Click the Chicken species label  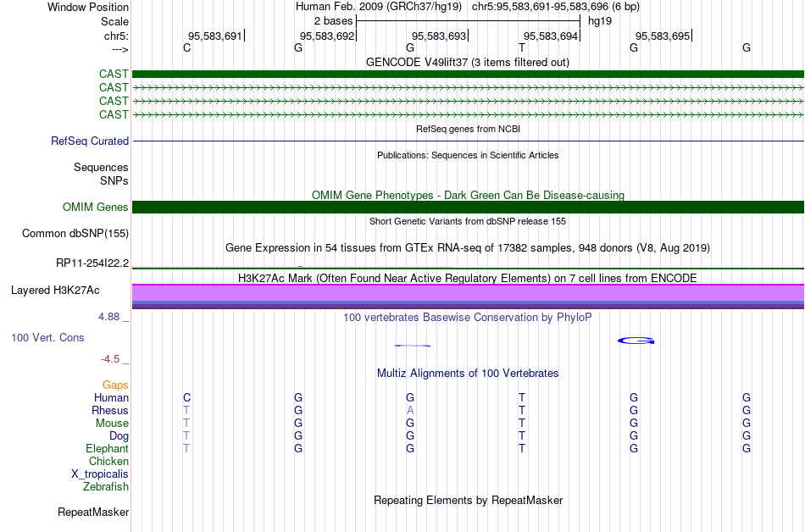click(108, 461)
